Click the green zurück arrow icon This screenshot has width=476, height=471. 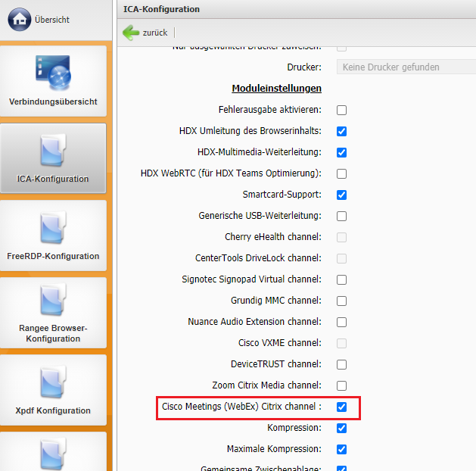tap(132, 33)
